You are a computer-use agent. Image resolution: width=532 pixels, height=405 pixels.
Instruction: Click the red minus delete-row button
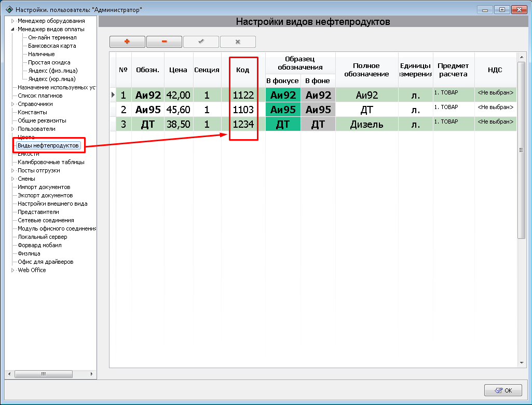pyautogui.click(x=164, y=42)
